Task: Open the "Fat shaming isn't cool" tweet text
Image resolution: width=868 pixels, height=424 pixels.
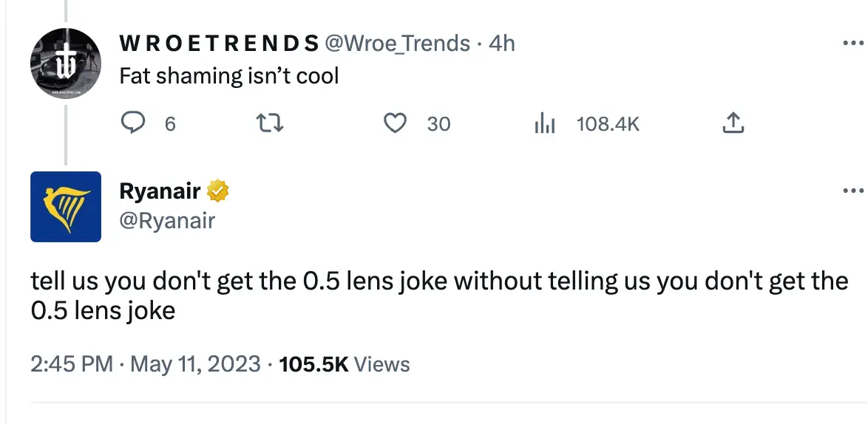Action: 229,76
